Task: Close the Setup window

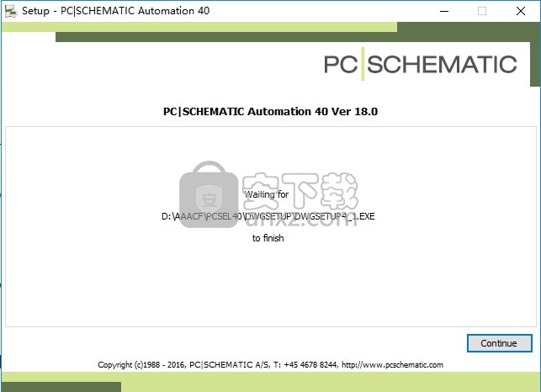Action: click(x=521, y=11)
